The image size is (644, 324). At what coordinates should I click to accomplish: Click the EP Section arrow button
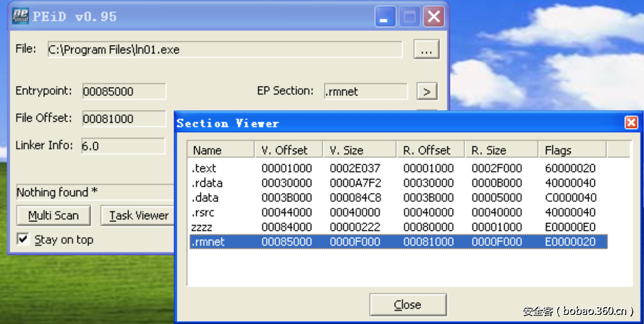tap(426, 91)
